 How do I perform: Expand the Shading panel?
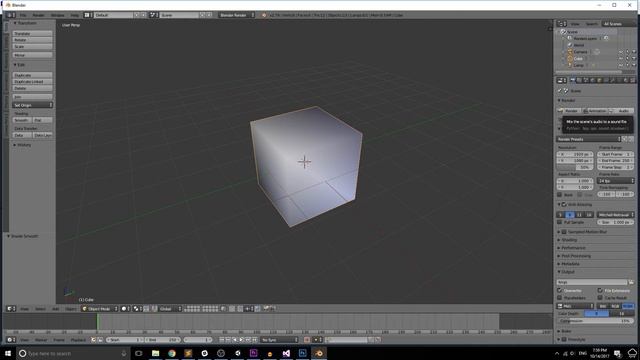(x=568, y=240)
